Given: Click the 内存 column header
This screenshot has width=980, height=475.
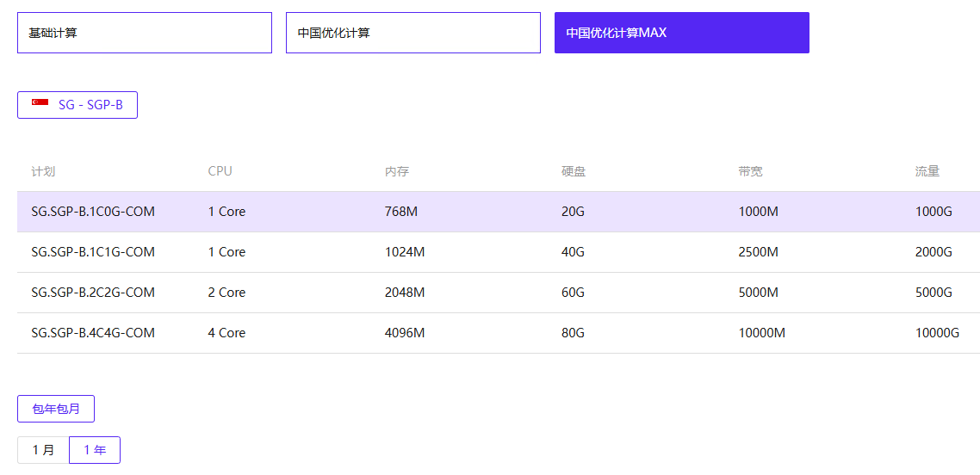Looking at the screenshot, I should pyautogui.click(x=396, y=171).
